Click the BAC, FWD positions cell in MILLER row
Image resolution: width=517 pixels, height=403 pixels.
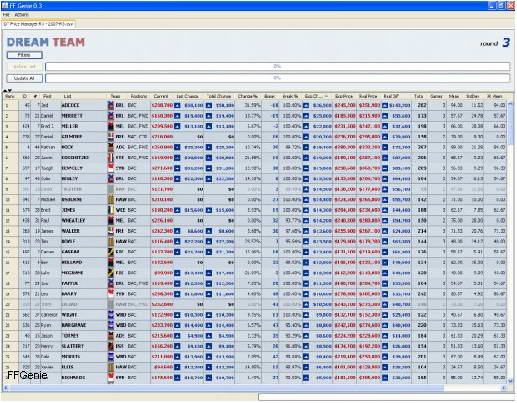[x=138, y=126]
